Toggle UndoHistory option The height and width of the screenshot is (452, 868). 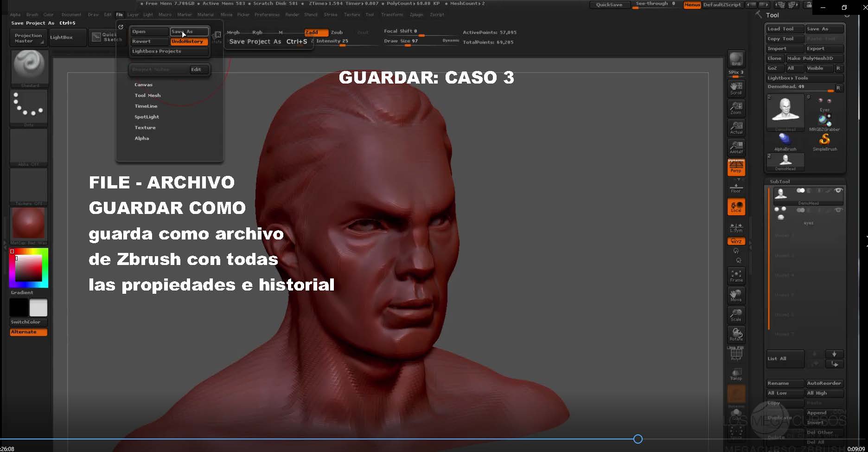189,41
